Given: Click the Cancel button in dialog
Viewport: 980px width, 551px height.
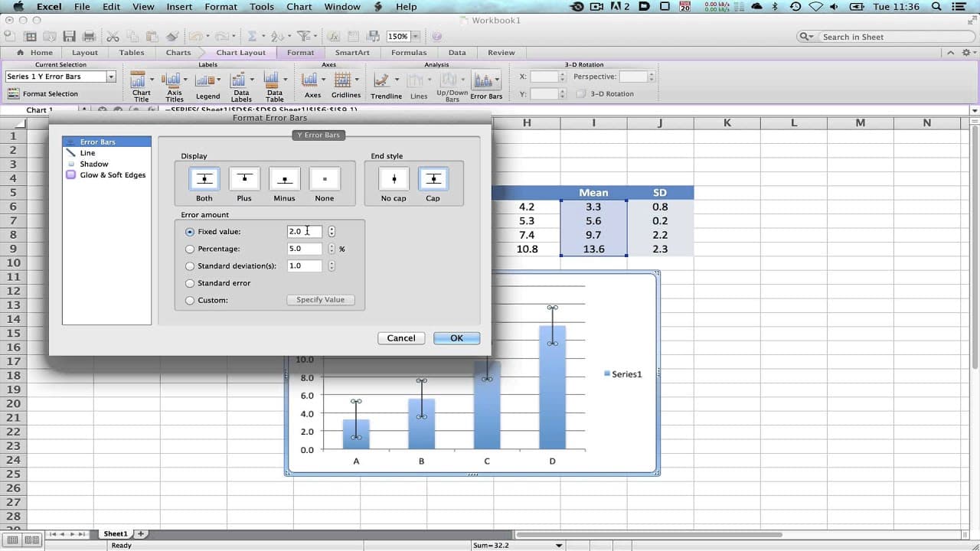Looking at the screenshot, I should tap(401, 337).
